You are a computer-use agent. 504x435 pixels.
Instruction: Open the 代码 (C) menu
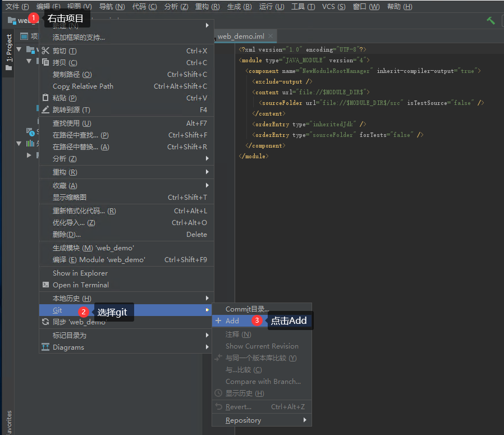[144, 6]
